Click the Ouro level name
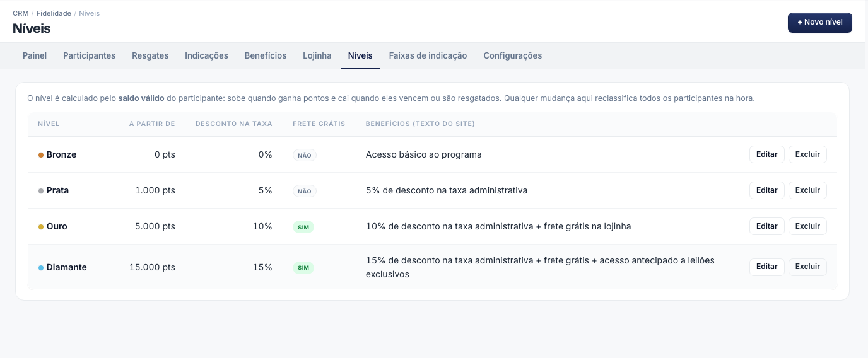Screen dimensions: 868x358 point(57,226)
